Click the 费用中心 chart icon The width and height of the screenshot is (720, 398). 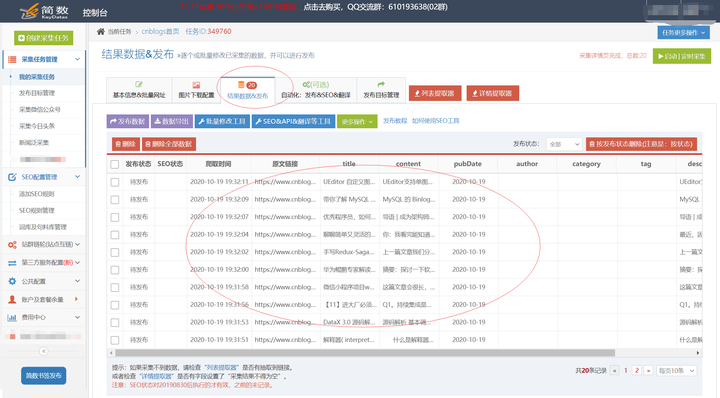point(12,317)
